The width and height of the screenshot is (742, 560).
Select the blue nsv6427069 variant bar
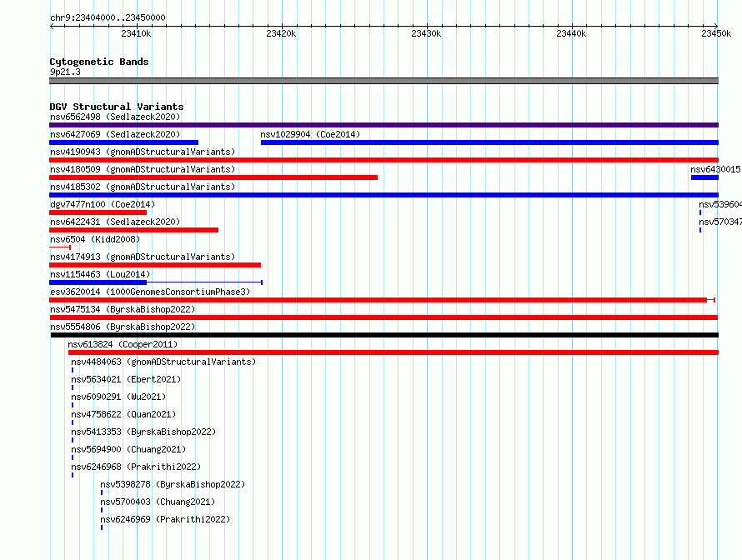click(123, 142)
